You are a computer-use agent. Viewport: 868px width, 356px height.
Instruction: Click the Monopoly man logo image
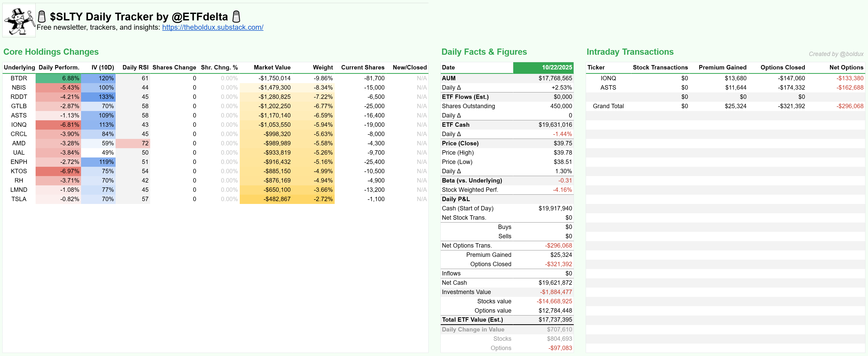coord(19,21)
